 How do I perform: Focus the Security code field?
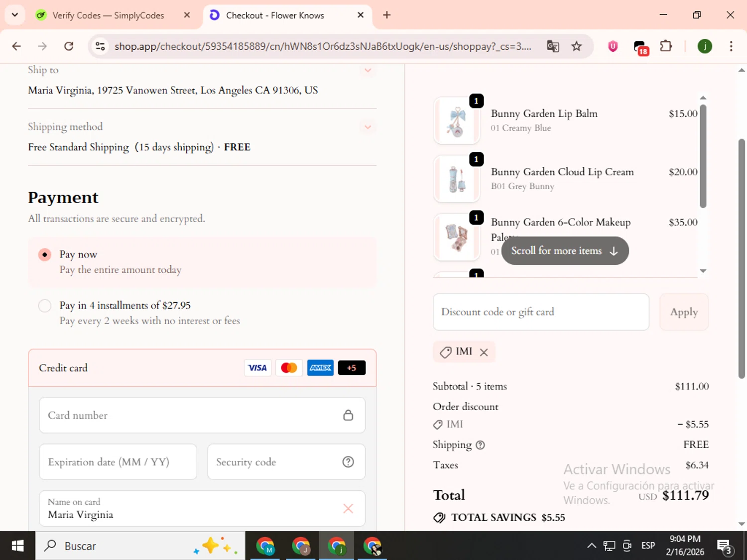pyautogui.click(x=286, y=462)
